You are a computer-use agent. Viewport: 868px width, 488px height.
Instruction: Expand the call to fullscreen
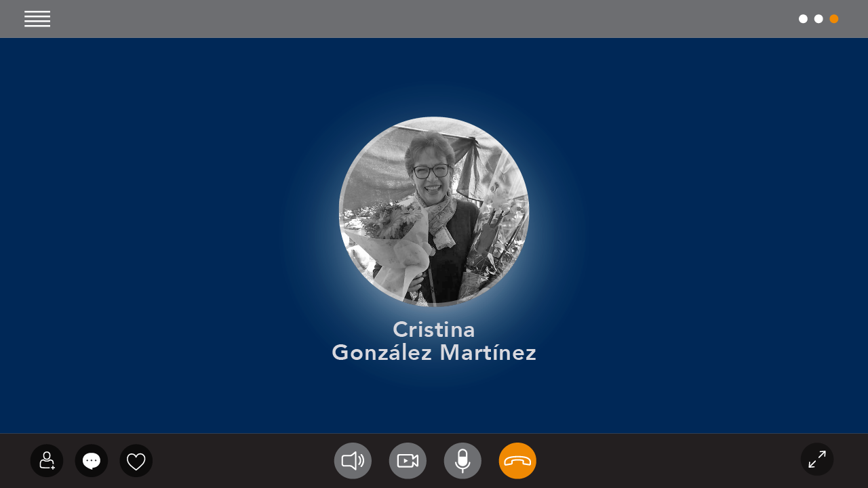click(x=817, y=460)
